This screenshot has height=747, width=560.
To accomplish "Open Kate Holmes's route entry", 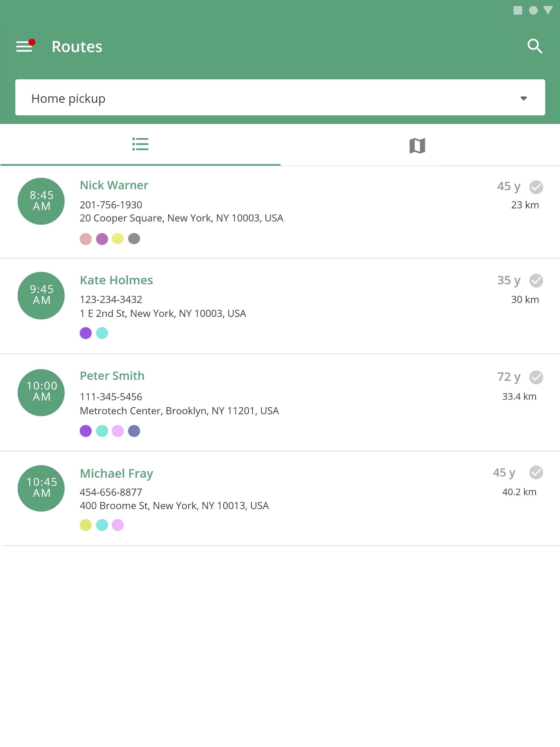I will point(280,306).
